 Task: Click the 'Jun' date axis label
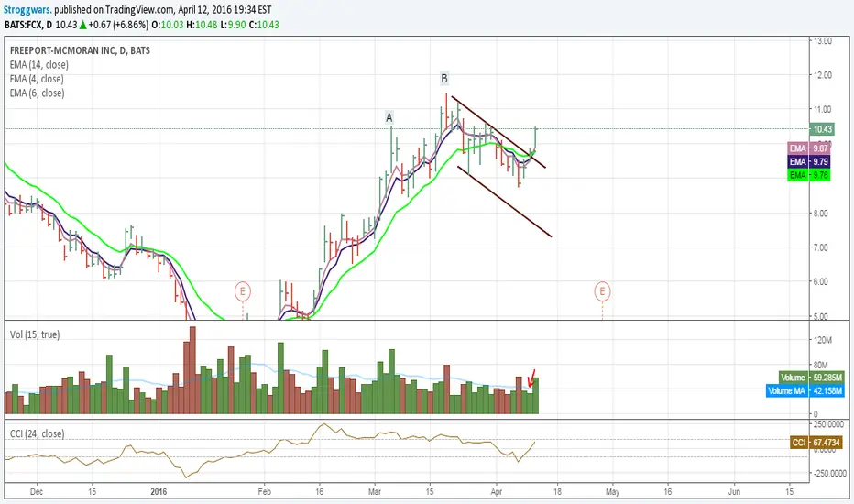click(x=734, y=491)
